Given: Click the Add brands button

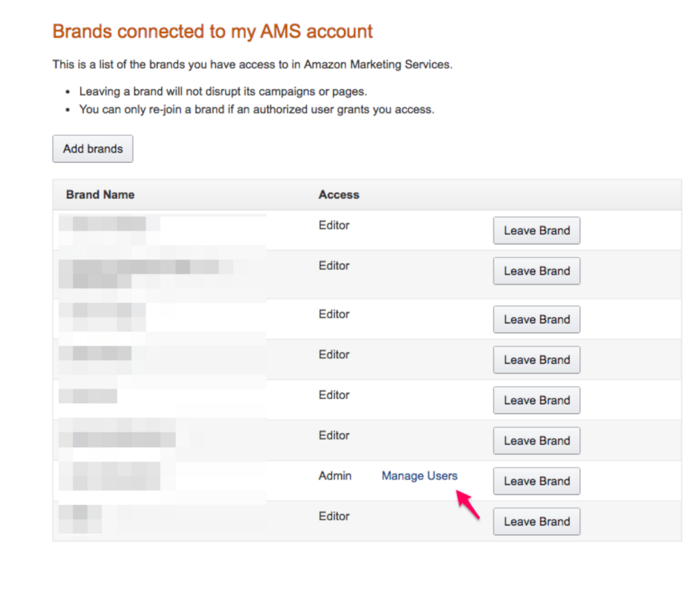Looking at the screenshot, I should click(93, 148).
